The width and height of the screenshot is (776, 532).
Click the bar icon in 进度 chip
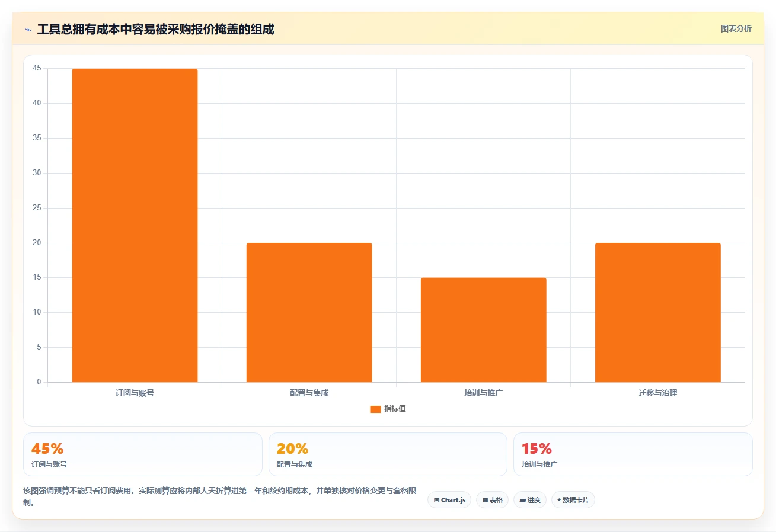pos(522,501)
